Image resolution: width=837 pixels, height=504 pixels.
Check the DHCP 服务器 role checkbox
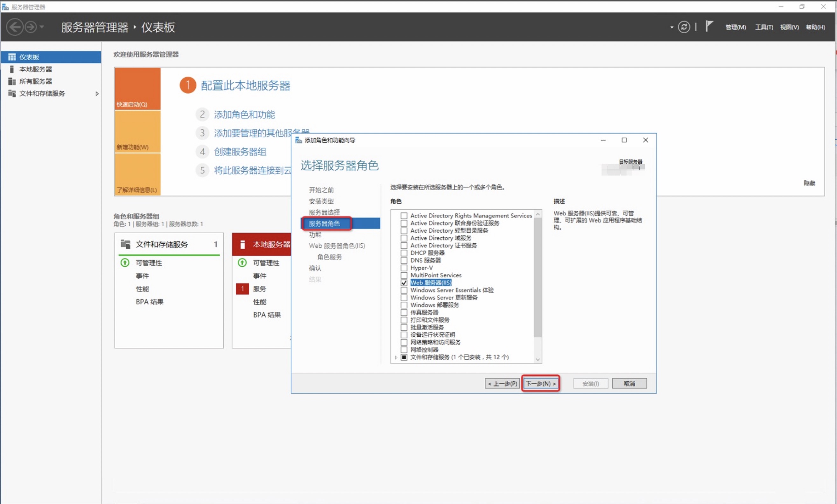pos(404,253)
